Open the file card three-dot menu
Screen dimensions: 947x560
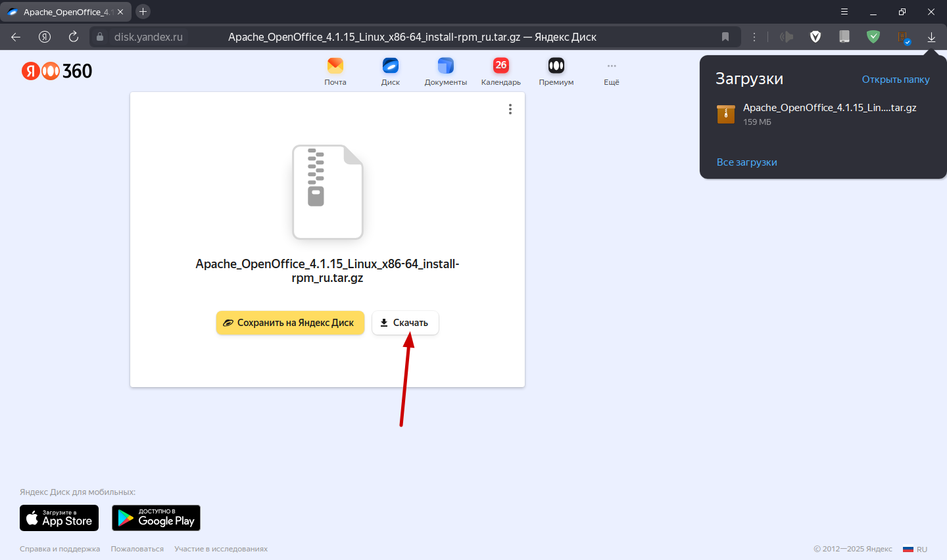point(510,109)
